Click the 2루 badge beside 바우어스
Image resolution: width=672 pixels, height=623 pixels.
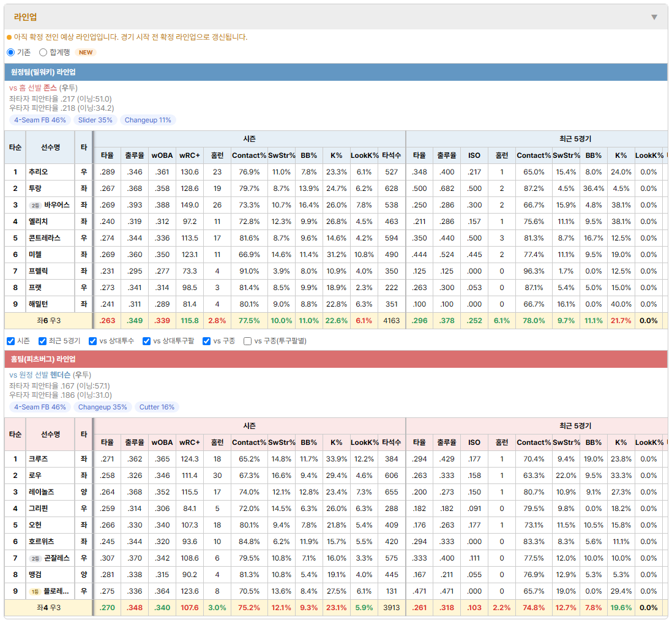click(35, 205)
